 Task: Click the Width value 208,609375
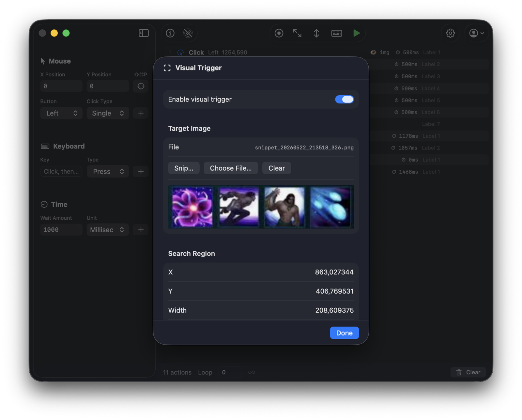coord(334,310)
